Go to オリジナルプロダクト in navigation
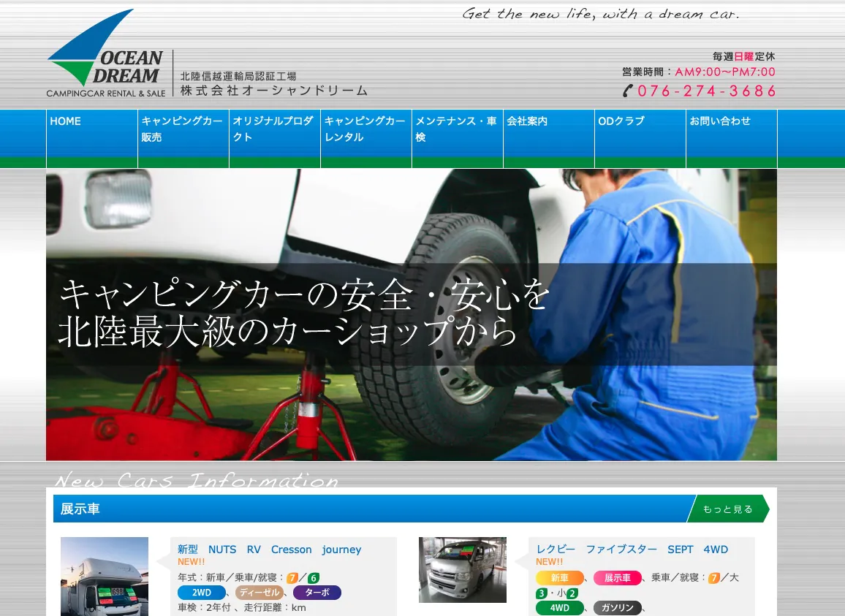This screenshot has height=616, width=845. (x=275, y=139)
